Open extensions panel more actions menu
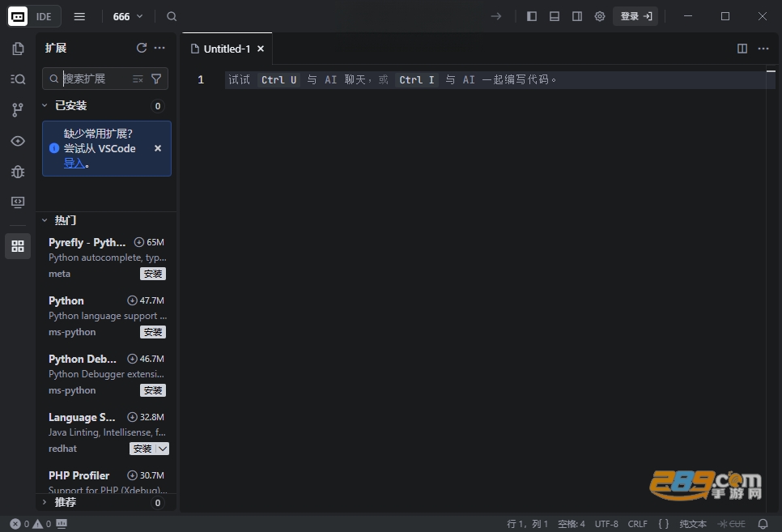 point(159,48)
